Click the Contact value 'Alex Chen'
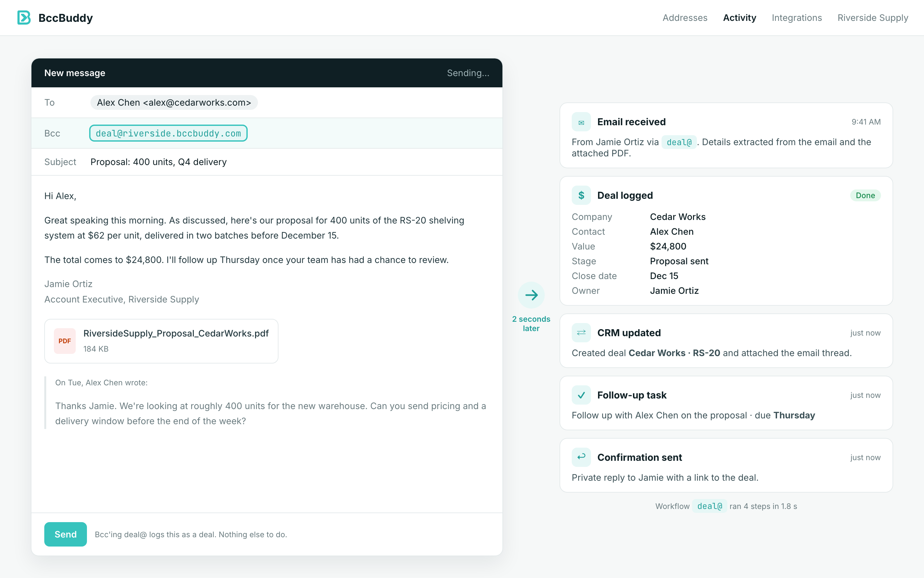The width and height of the screenshot is (924, 578). (672, 232)
